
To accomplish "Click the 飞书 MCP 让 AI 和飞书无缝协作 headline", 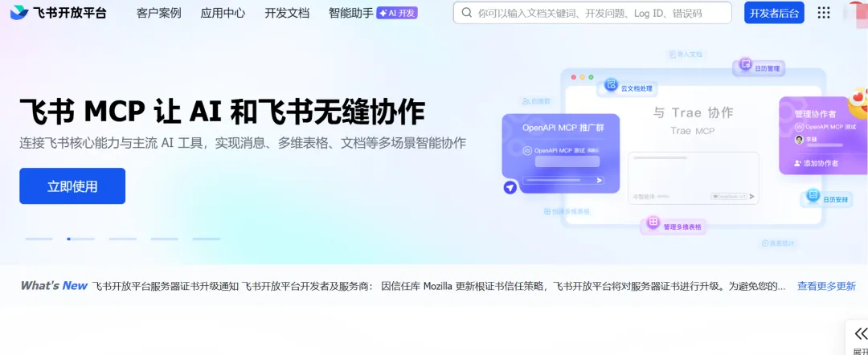I will point(222,112).
